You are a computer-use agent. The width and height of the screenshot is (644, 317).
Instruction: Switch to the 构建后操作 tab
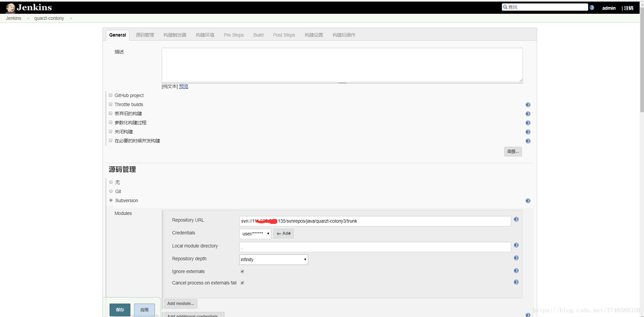tap(344, 35)
